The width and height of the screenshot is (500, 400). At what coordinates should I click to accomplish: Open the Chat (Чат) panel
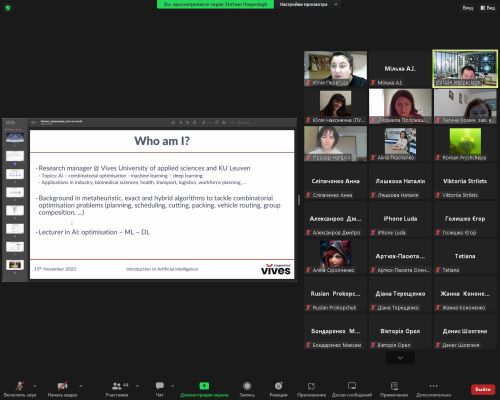pyautogui.click(x=160, y=389)
